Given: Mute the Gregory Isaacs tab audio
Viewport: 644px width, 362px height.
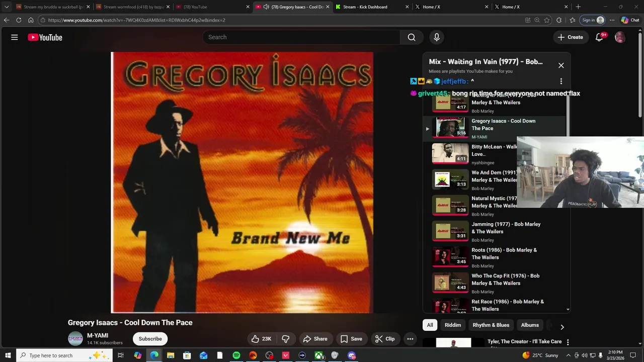Looking at the screenshot, I should tap(266, 7).
